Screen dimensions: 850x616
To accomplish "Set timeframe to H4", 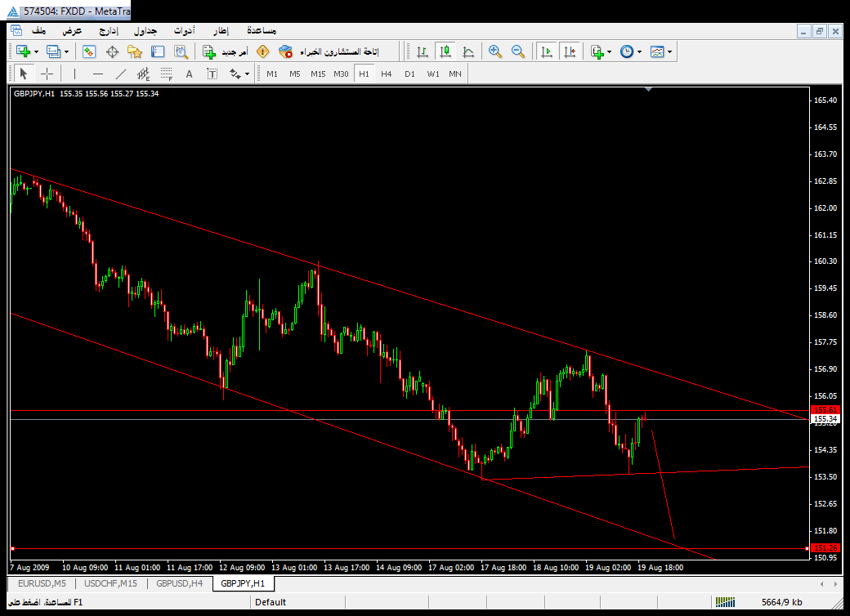I will click(x=386, y=74).
